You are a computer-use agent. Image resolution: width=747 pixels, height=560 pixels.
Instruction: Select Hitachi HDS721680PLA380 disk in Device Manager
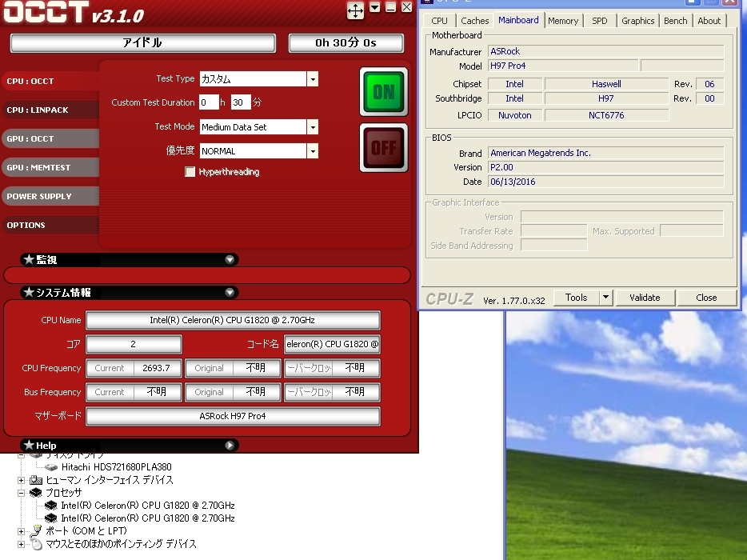coord(116,467)
